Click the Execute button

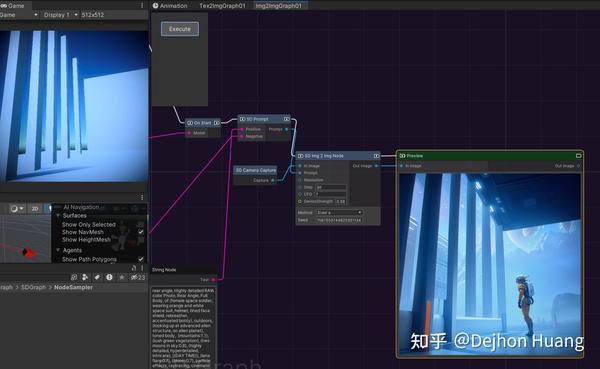[180, 29]
